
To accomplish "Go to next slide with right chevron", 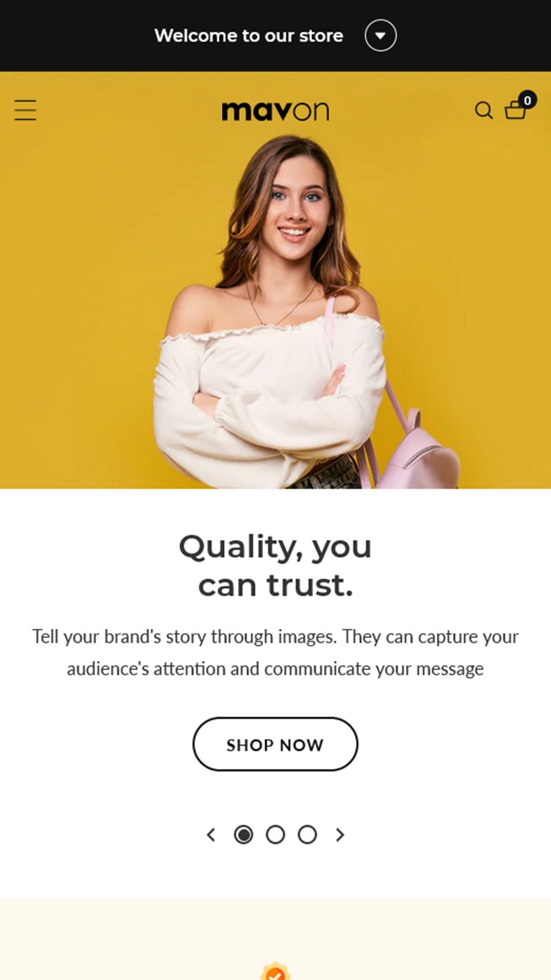I will [340, 835].
